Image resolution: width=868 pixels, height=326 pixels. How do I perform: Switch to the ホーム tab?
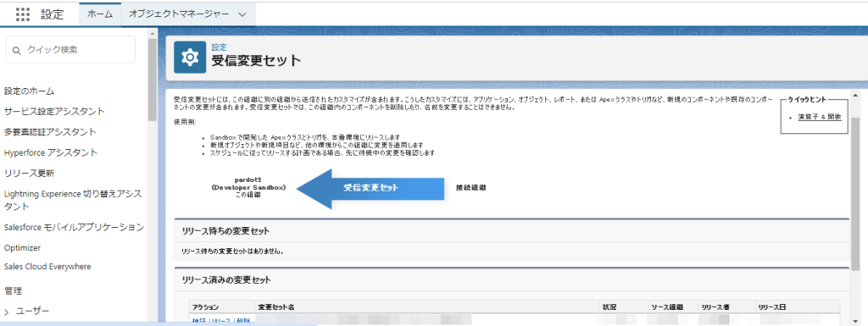pos(100,14)
